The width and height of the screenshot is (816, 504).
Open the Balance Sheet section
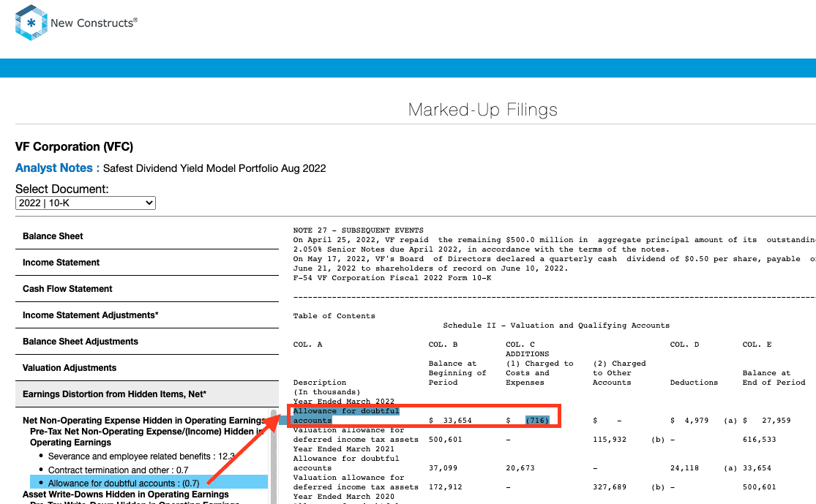147,236
